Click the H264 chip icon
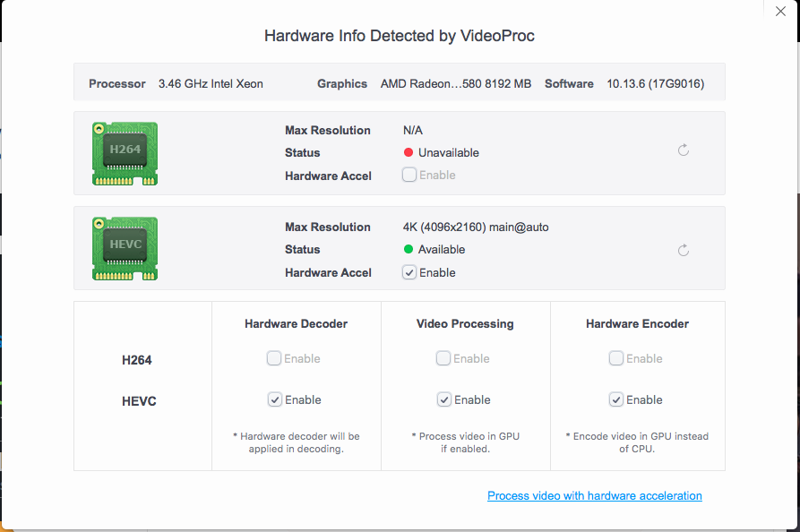 [125, 153]
